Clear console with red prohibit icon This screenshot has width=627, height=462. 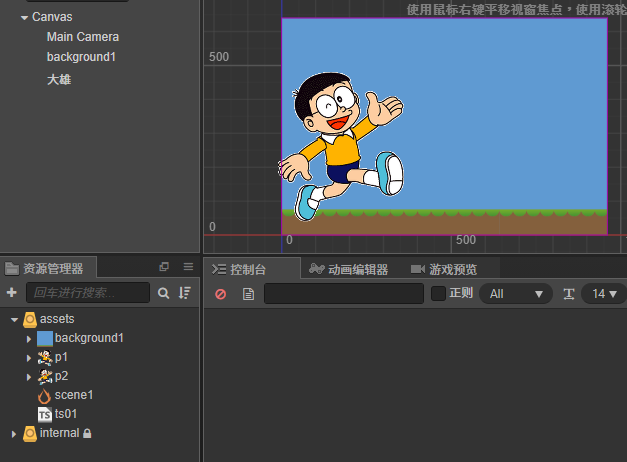[x=221, y=294]
